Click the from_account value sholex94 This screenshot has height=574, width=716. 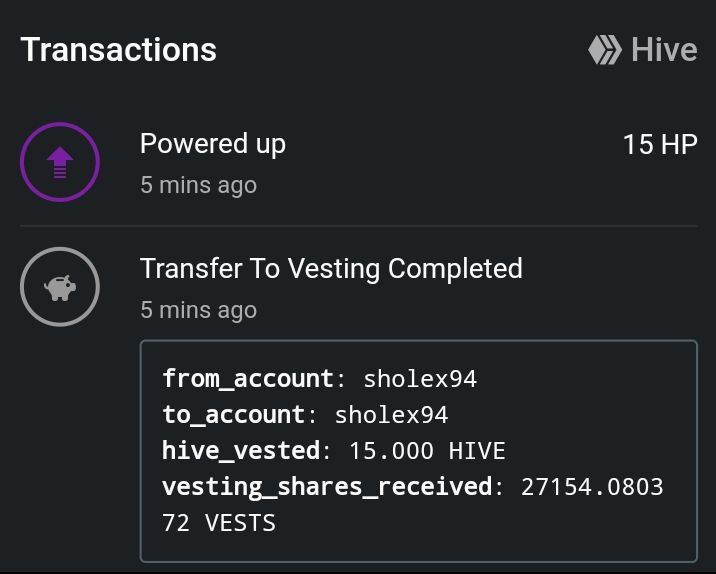pyautogui.click(x=420, y=379)
